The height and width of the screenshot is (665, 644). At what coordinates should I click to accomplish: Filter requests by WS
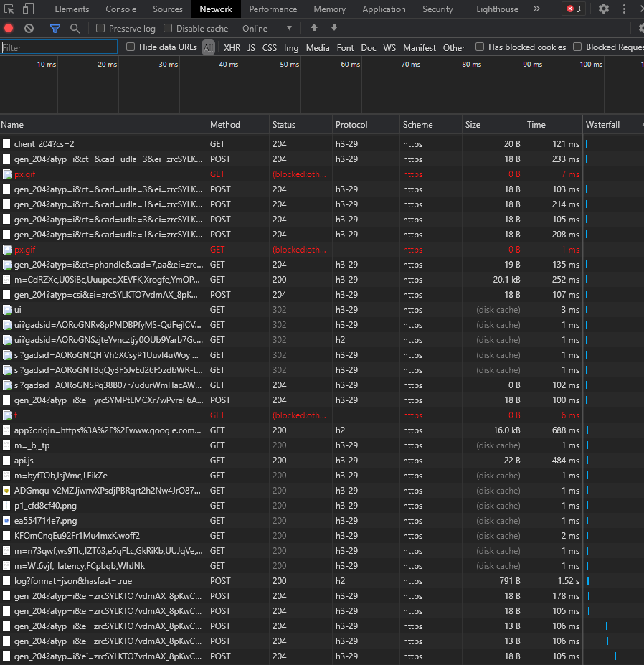tap(389, 48)
